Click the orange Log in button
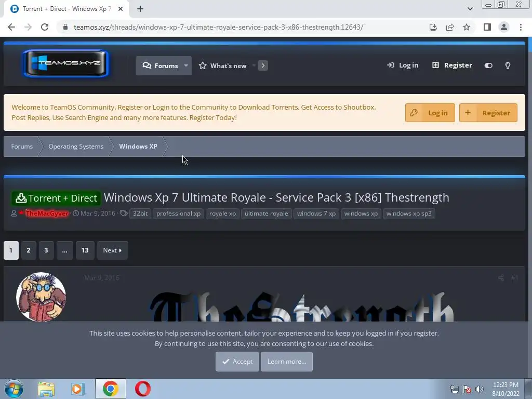 click(430, 113)
